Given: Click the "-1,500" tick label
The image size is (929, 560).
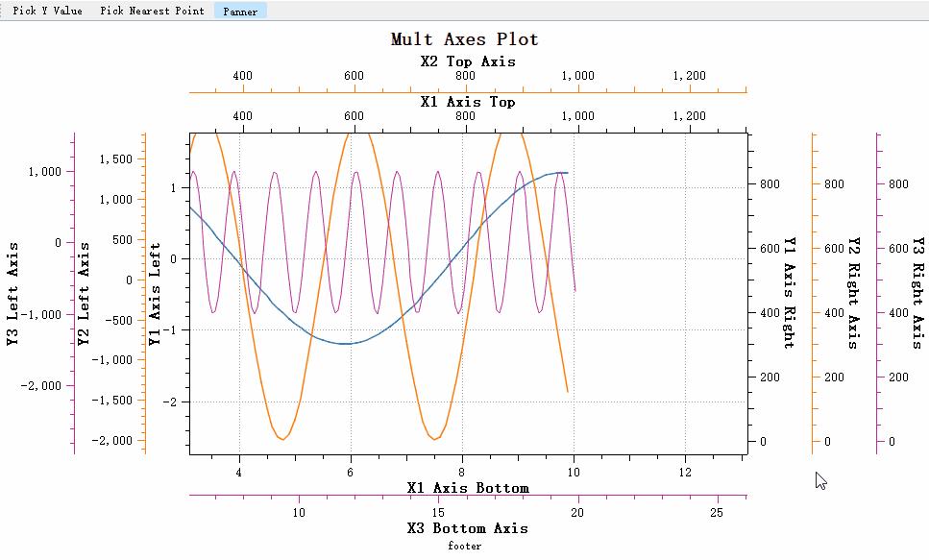Looking at the screenshot, I should click(112, 400).
